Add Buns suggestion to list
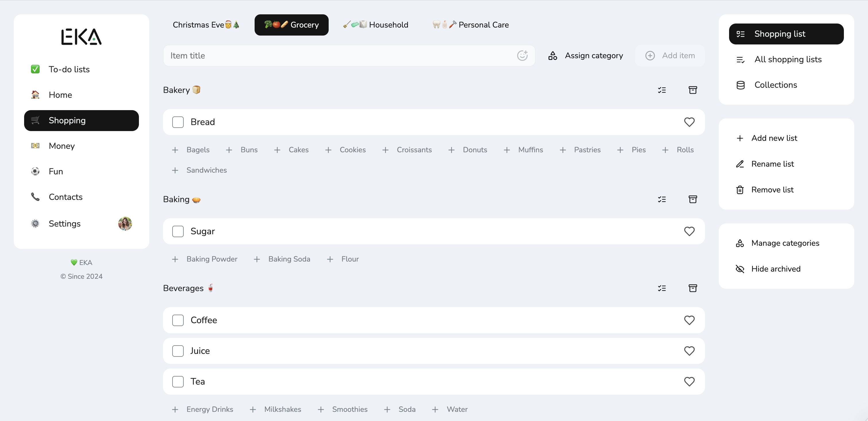Image resolution: width=868 pixels, height=421 pixels. coord(242,150)
